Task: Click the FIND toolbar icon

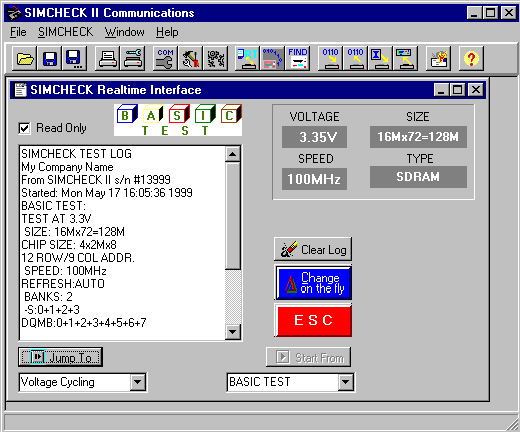Action: (298, 59)
